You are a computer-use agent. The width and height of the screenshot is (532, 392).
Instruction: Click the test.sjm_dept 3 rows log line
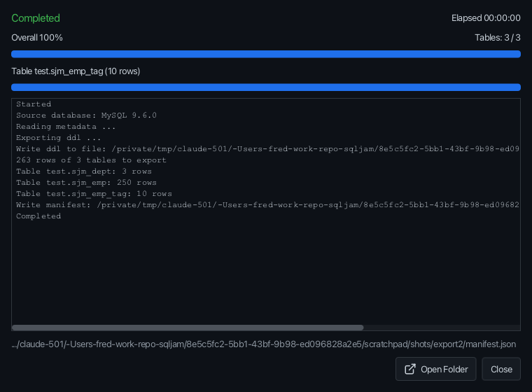click(84, 171)
